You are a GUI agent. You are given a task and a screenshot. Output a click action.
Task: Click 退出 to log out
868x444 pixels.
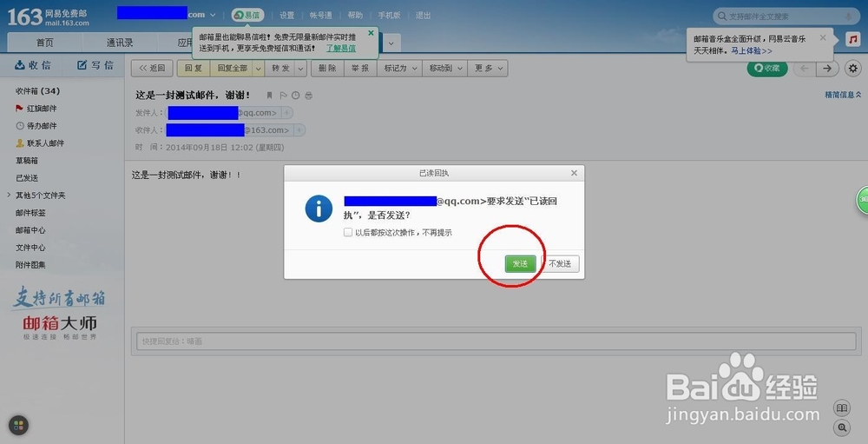pyautogui.click(x=423, y=16)
